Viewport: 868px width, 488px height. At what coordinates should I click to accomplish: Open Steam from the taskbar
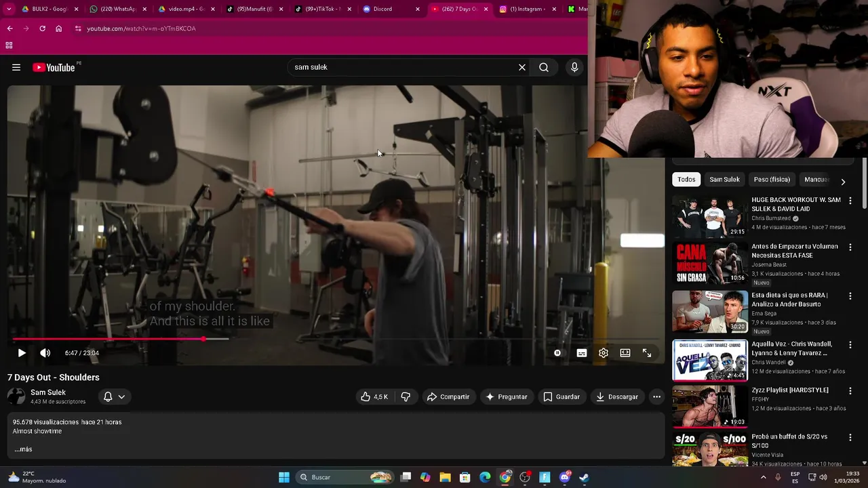[584, 477]
